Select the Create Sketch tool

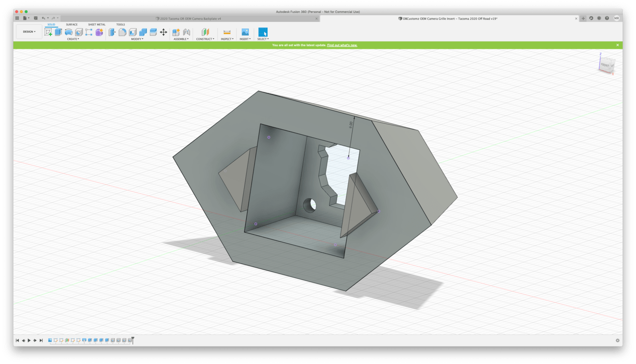[48, 32]
